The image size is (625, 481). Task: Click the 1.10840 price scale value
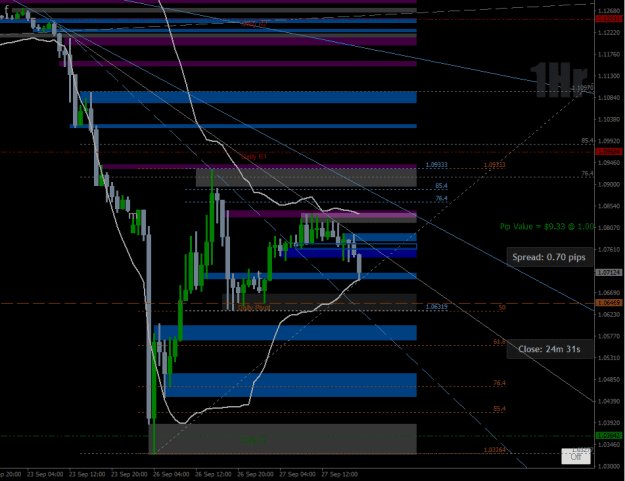pyautogui.click(x=609, y=98)
